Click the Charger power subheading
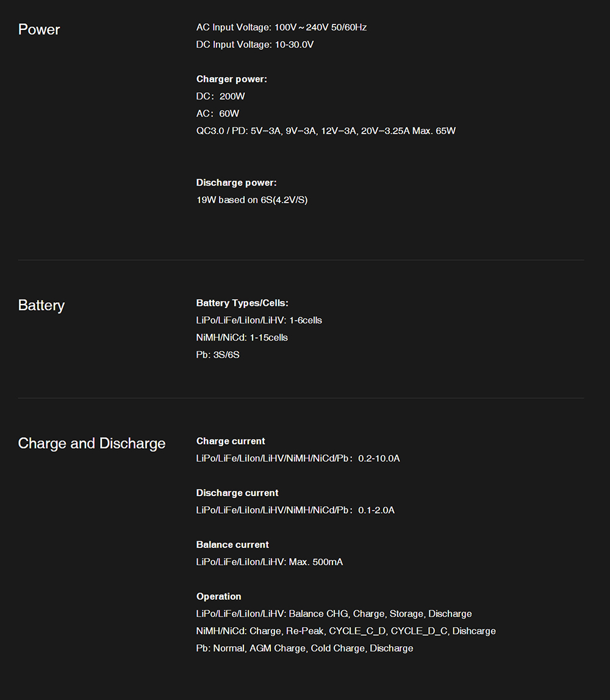Image resolution: width=610 pixels, height=700 pixels. (231, 79)
